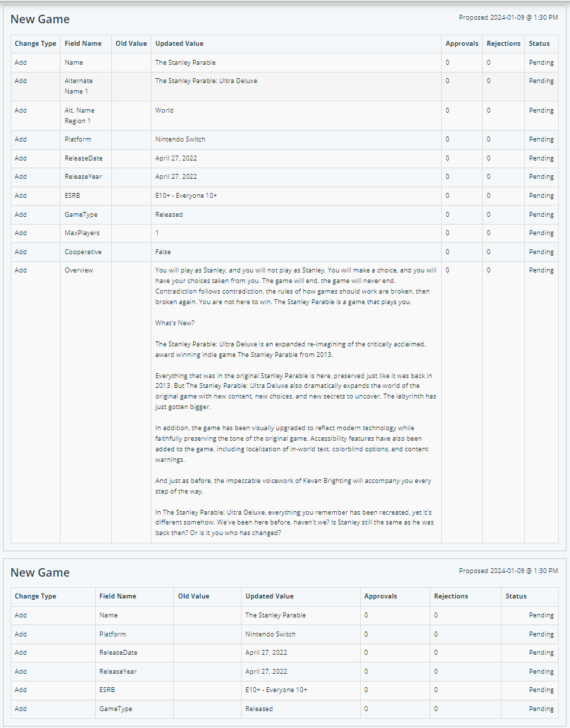Click 'The Stanley Parable' Name value in second table
This screenshot has width=570, height=728.
click(x=275, y=615)
